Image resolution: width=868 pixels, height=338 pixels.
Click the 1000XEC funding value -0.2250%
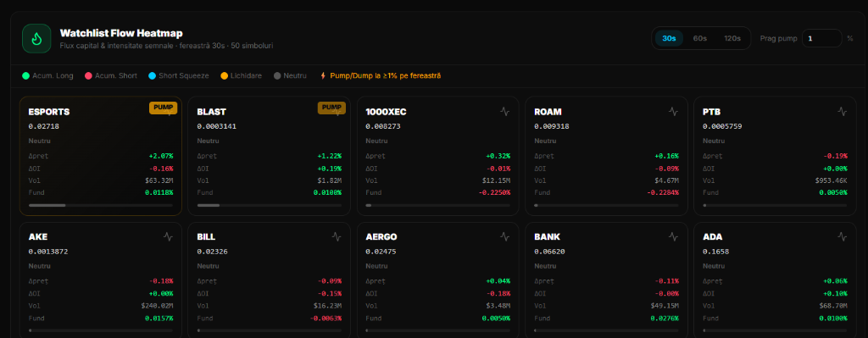click(495, 192)
